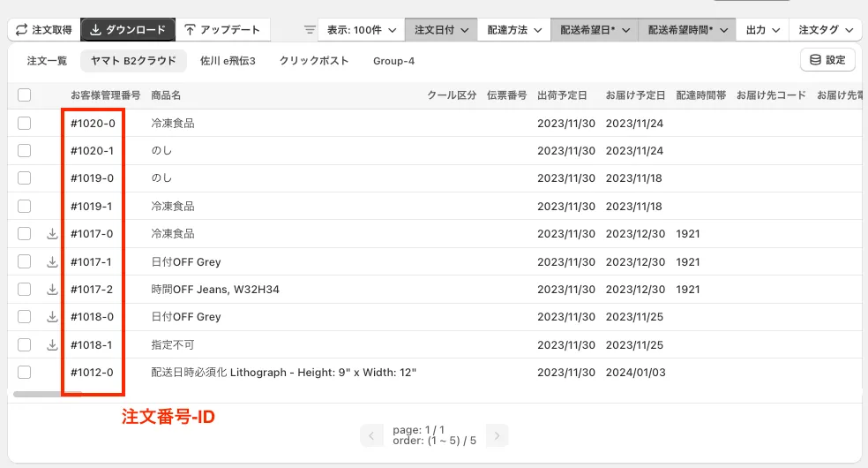
Task: Open the 注文タグ dropdown
Action: [x=825, y=30]
